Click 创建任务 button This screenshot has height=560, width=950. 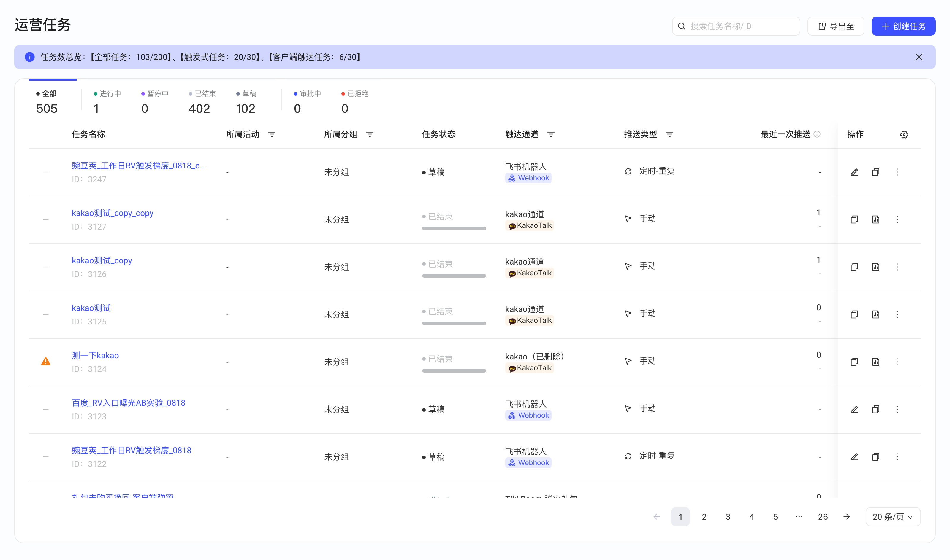coord(903,26)
